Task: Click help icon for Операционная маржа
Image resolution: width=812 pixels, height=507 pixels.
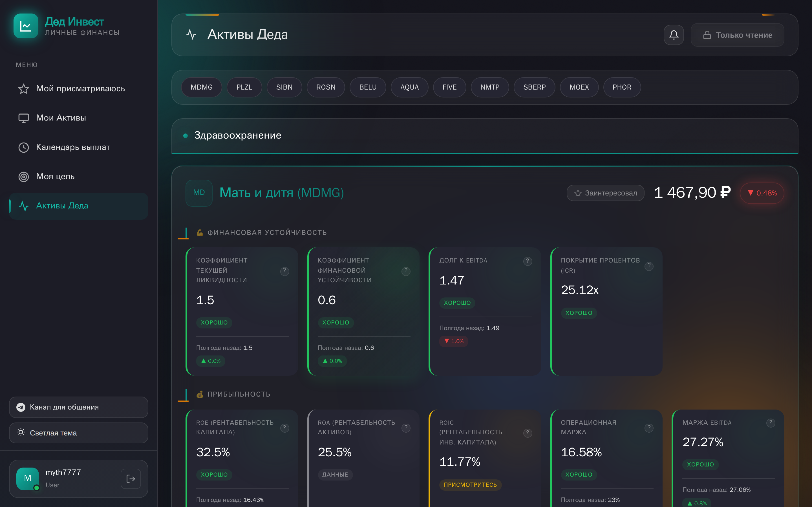Action: pos(649,428)
